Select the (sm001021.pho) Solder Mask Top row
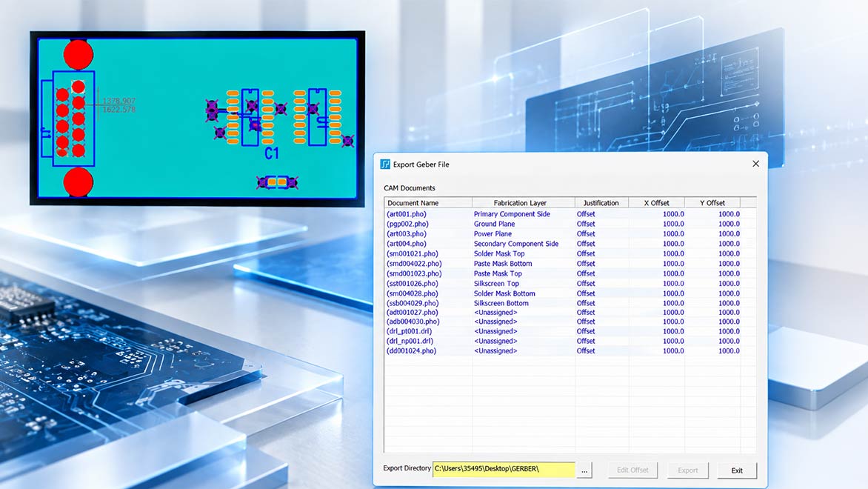This screenshot has width=868, height=489. click(570, 253)
